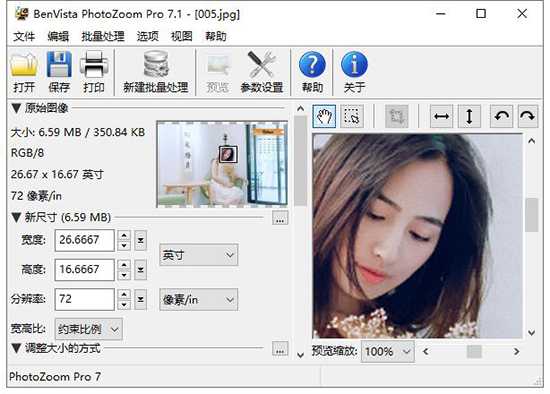This screenshot has height=394, width=550.
Task: Open the 新尺寸 more options (...) button
Action: pyautogui.click(x=280, y=218)
